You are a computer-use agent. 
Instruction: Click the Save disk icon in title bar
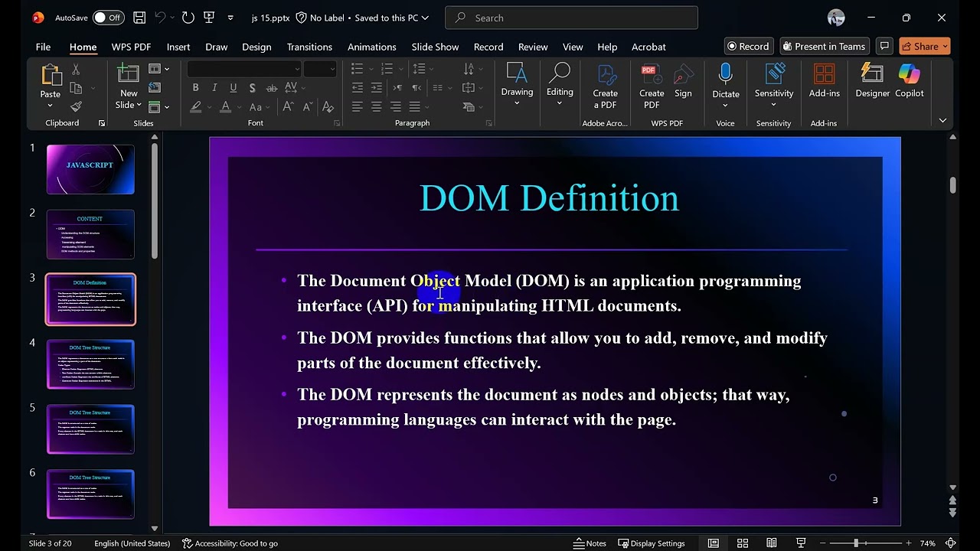pyautogui.click(x=139, y=18)
